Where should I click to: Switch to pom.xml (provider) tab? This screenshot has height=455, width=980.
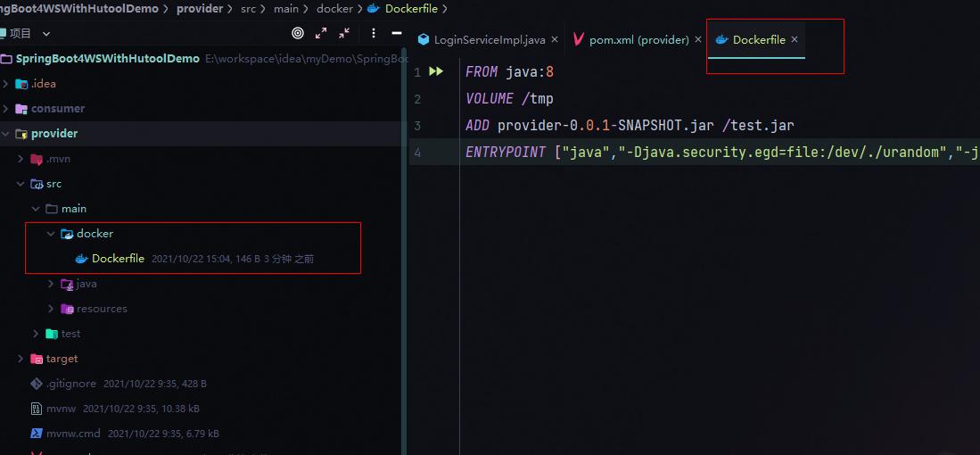pyautogui.click(x=638, y=40)
